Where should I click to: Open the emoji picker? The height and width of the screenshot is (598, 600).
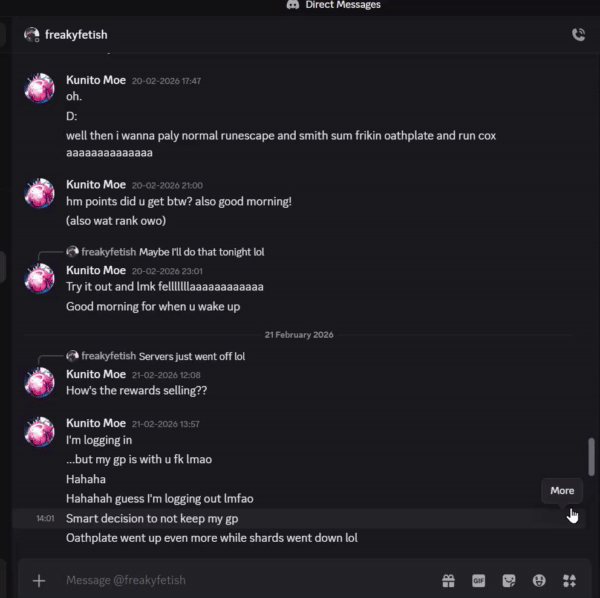(x=539, y=580)
